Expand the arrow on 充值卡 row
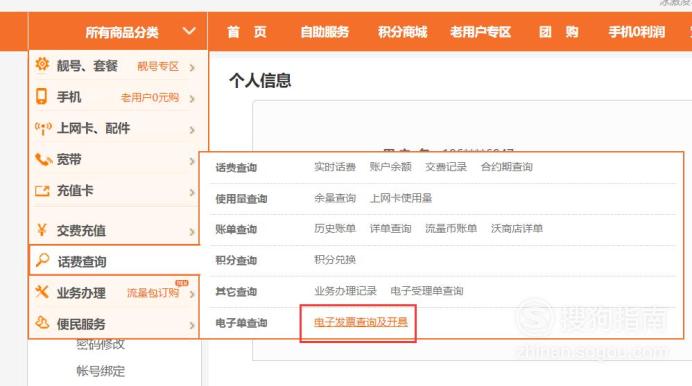692x386 pixels. coord(192,192)
